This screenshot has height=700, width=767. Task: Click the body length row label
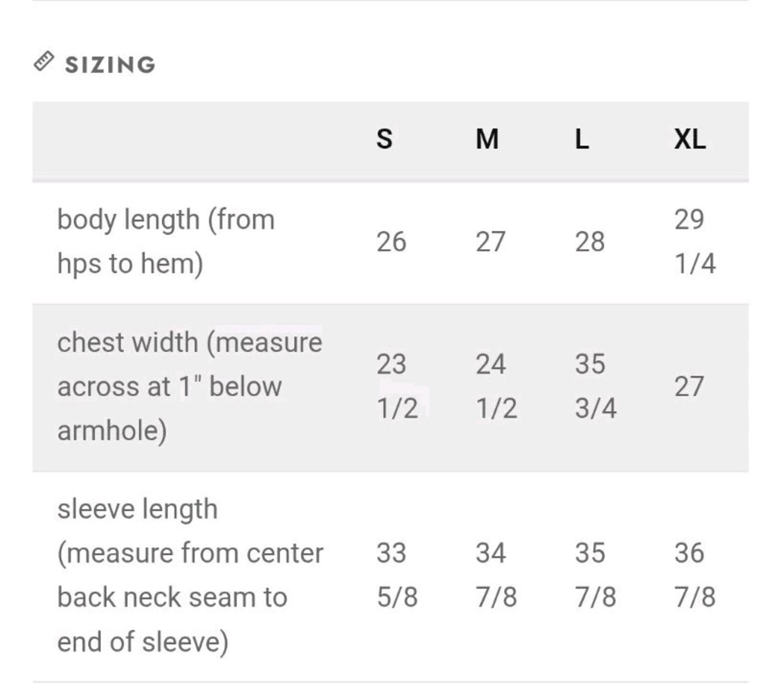pos(166,242)
